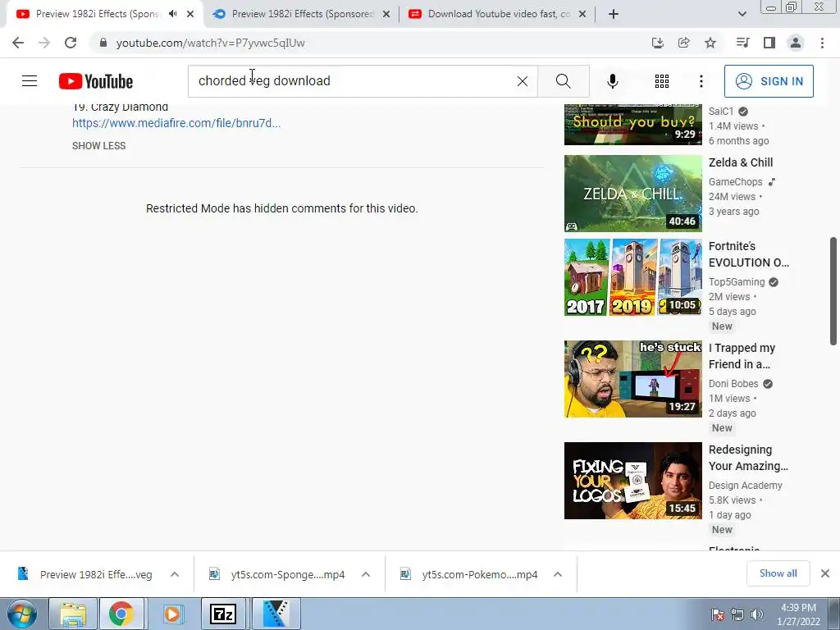Toggle the Chrome side panel icon
Viewport: 840px width, 630px height.
769,43
